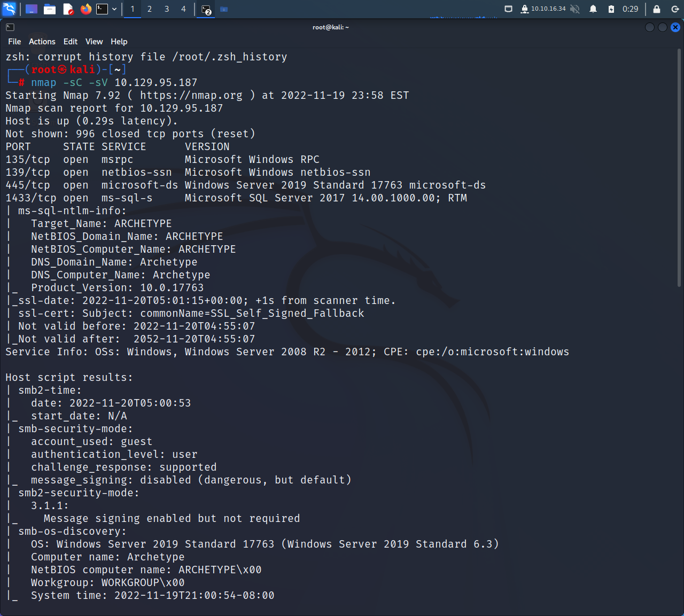Click the root@kali window title

[x=331, y=27]
